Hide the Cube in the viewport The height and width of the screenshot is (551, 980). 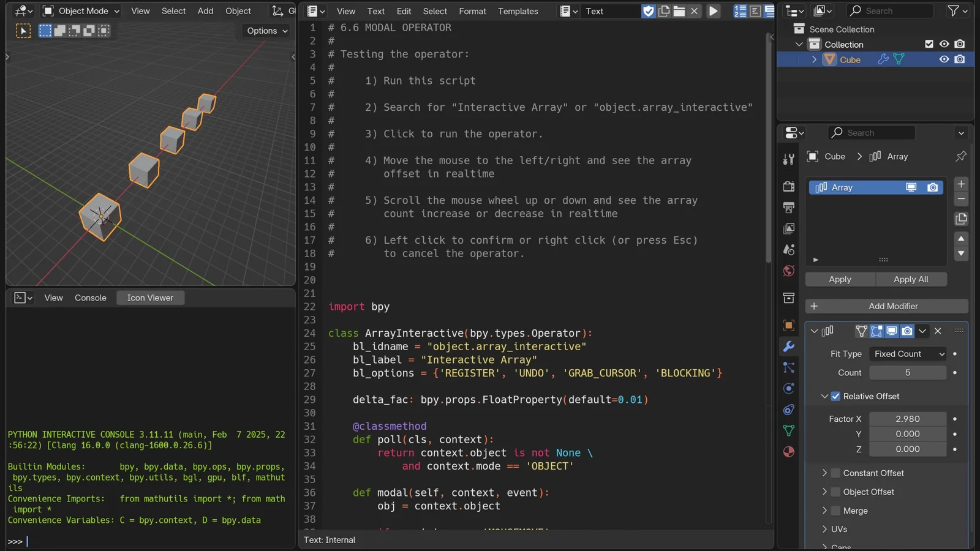pos(944,59)
